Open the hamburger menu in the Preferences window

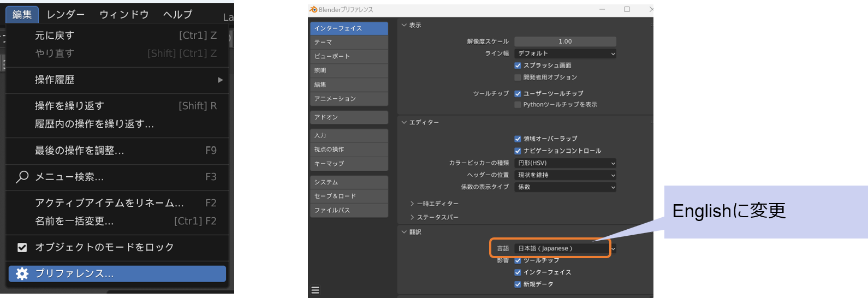click(x=315, y=290)
